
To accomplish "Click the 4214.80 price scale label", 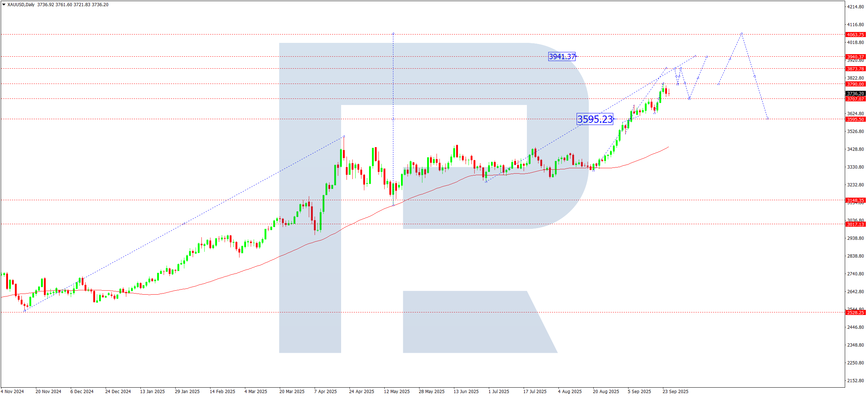I will (x=855, y=7).
